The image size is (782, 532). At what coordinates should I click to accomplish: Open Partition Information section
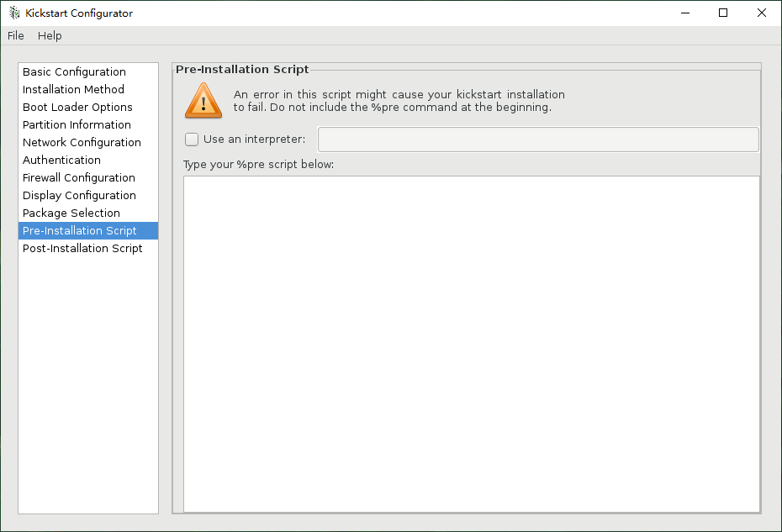88,124
